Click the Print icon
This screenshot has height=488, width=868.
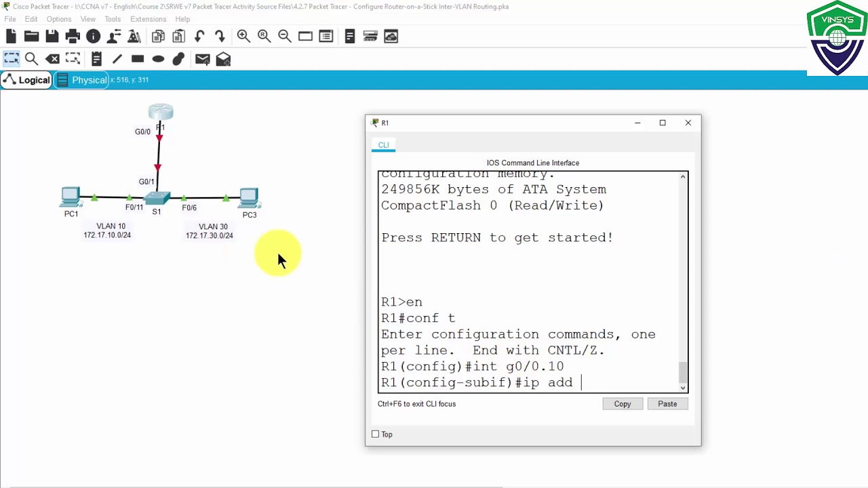click(73, 36)
